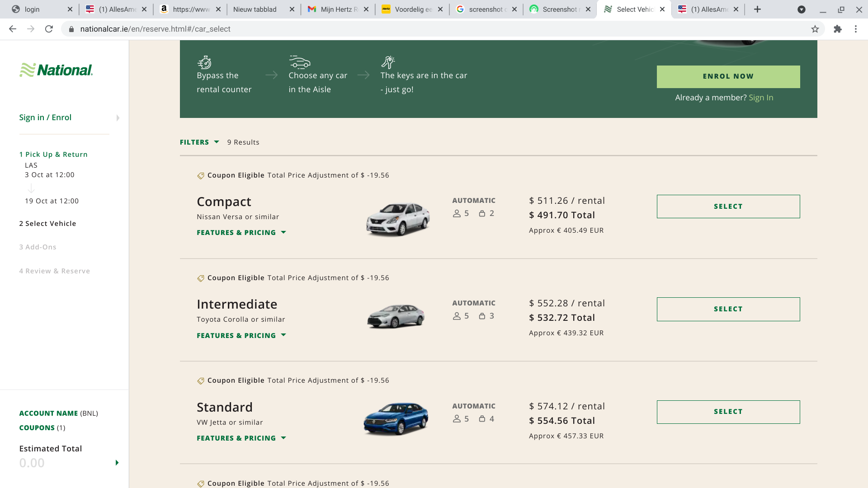Click the Sign In member link

[761, 98]
